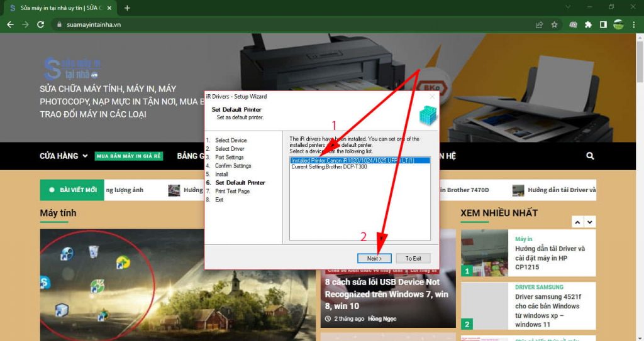
Task: Open the BẢNG G navigation menu item
Action: [190, 156]
